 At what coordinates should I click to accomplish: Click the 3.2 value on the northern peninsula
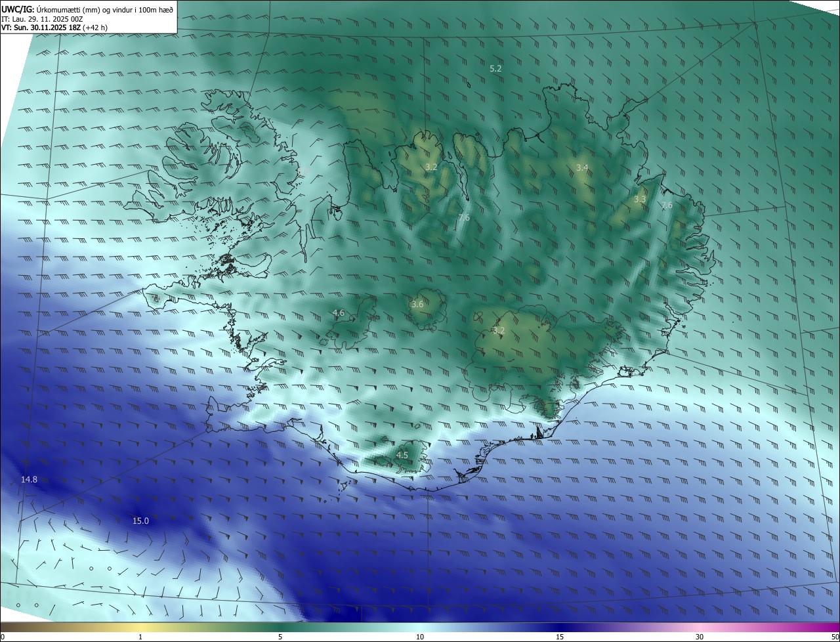(x=431, y=167)
